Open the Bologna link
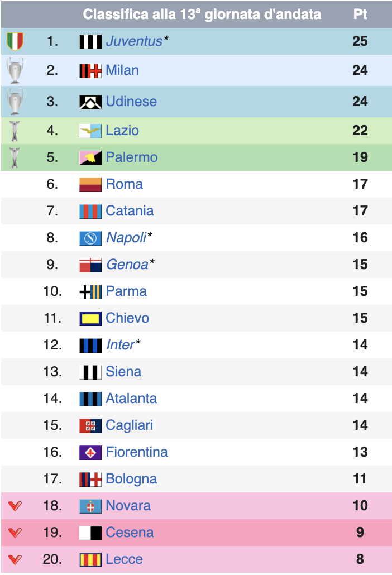The image size is (392, 575). (131, 479)
